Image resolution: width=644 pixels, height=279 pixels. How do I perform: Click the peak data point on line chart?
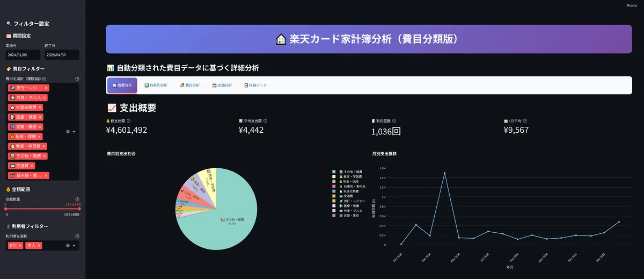coord(444,173)
